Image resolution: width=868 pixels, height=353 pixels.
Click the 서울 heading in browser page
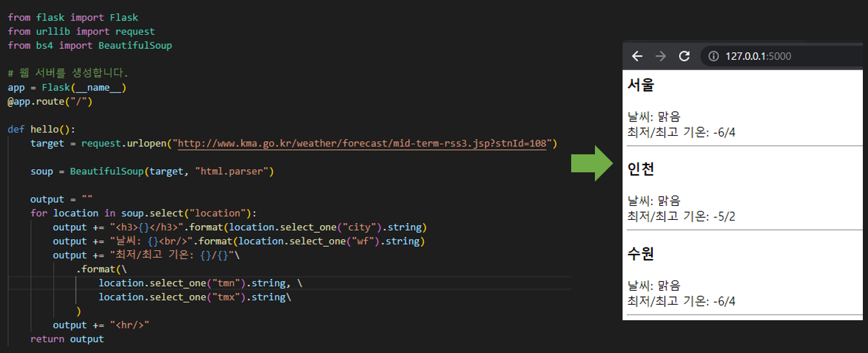point(641,84)
